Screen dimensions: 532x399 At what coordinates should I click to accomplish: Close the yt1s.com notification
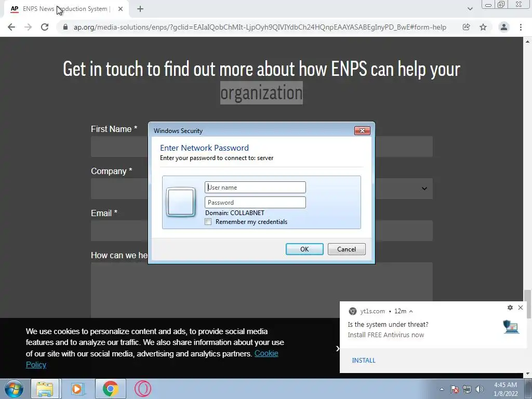tap(521, 308)
